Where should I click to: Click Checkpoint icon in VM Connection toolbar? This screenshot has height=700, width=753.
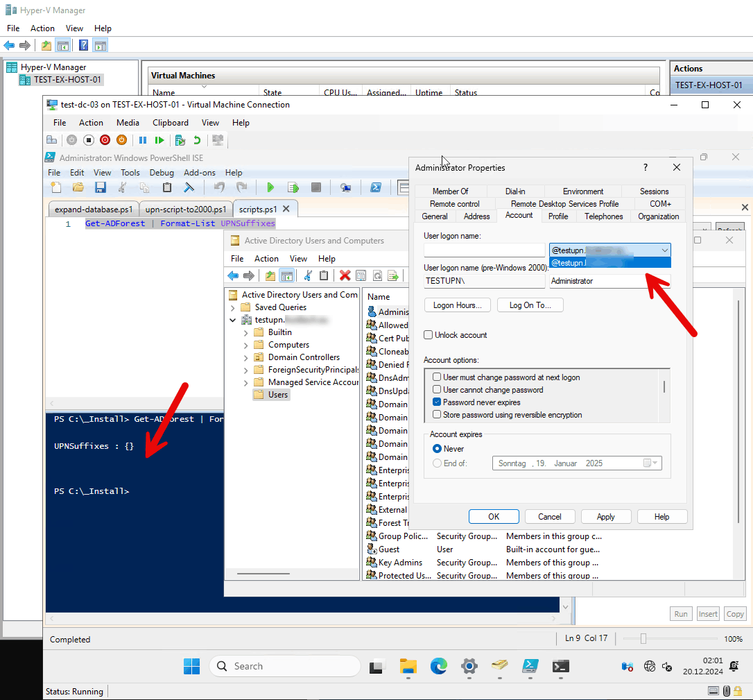pos(180,140)
